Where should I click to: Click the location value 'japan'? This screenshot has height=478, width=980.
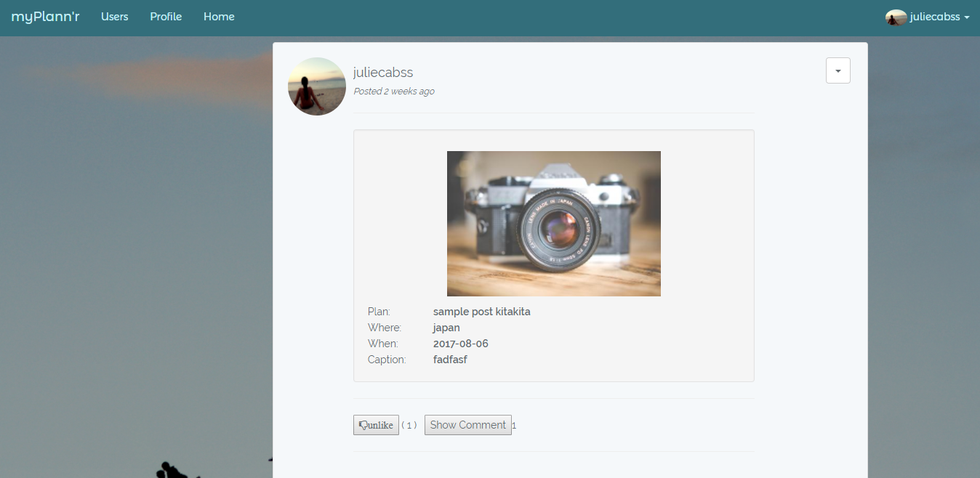click(x=446, y=328)
